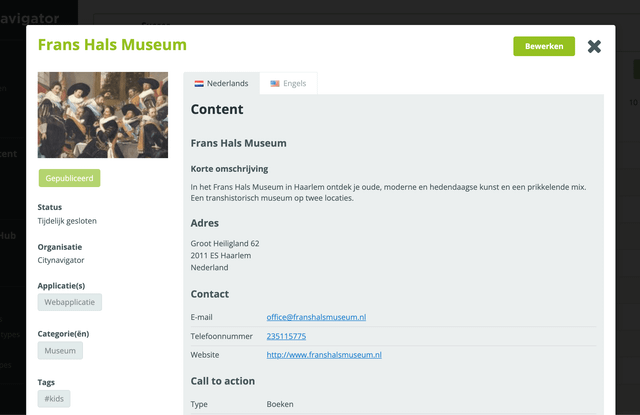640x415 pixels.
Task: Switch to the Engels language tab
Action: tap(288, 83)
